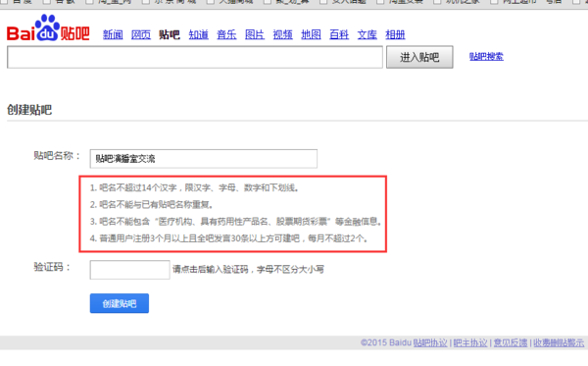The width and height of the screenshot is (588, 366).
Task: Open the 网页 navigation link
Action: tap(141, 35)
